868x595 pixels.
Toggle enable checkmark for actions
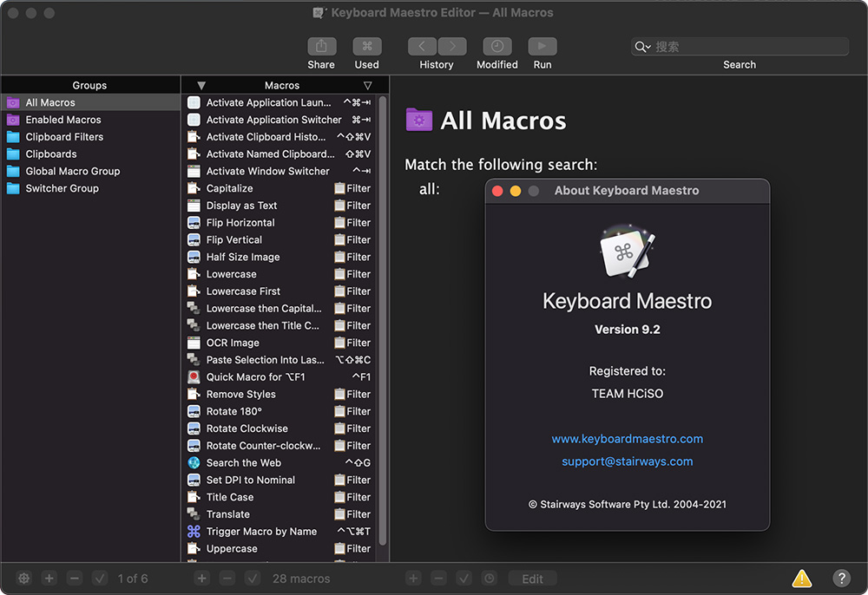464,579
